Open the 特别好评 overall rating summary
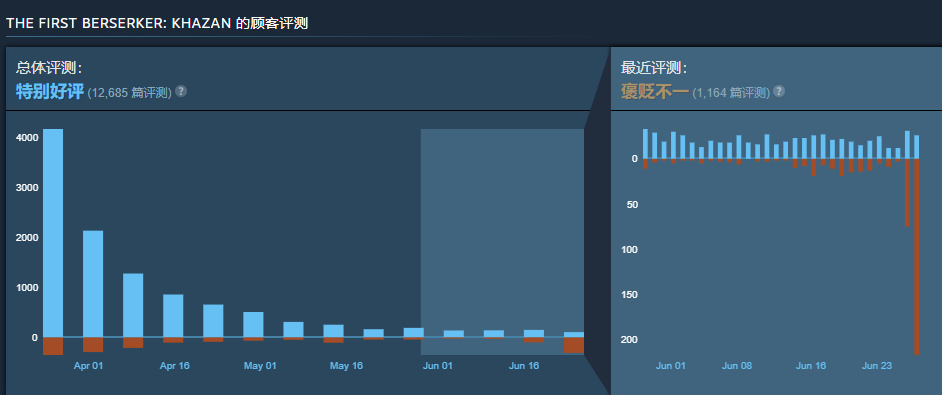 pos(50,92)
